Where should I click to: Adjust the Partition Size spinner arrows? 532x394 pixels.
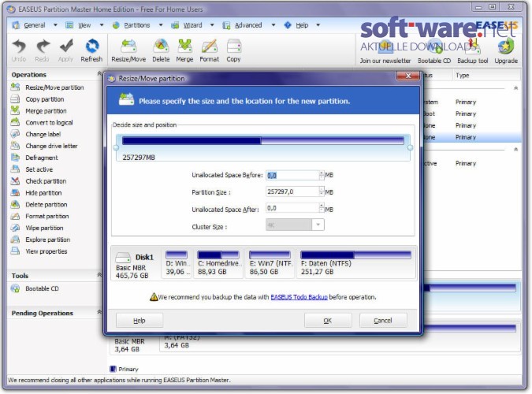click(x=322, y=191)
